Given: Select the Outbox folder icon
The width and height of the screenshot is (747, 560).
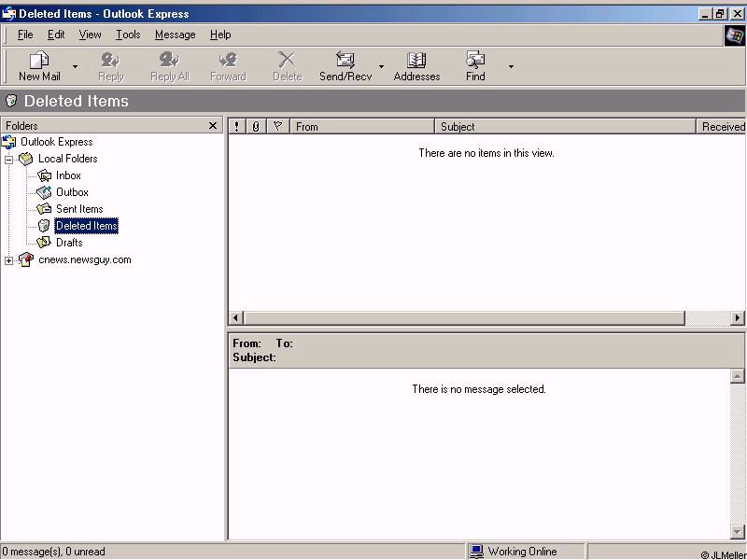Looking at the screenshot, I should [x=44, y=192].
